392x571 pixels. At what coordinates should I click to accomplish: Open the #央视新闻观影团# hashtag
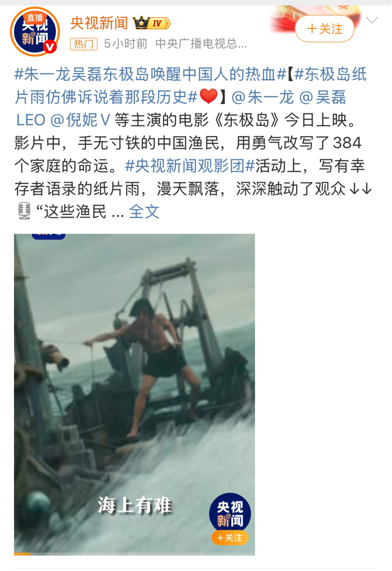[x=190, y=166]
